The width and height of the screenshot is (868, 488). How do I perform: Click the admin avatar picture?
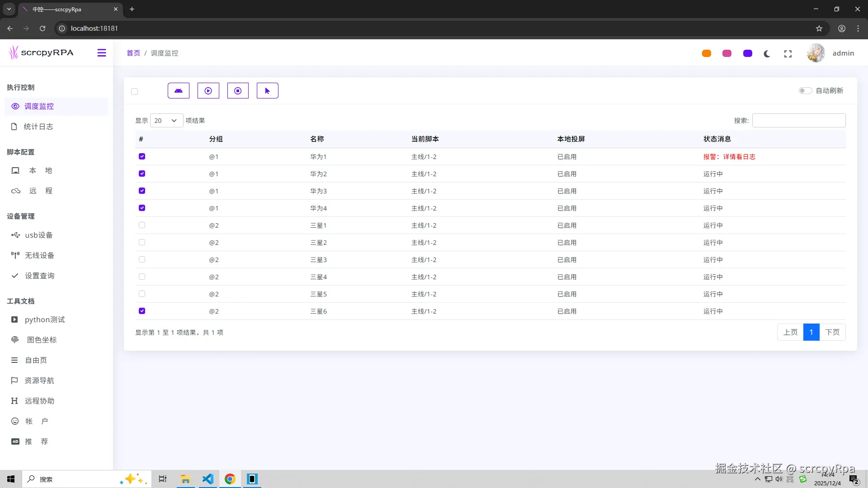tap(816, 53)
